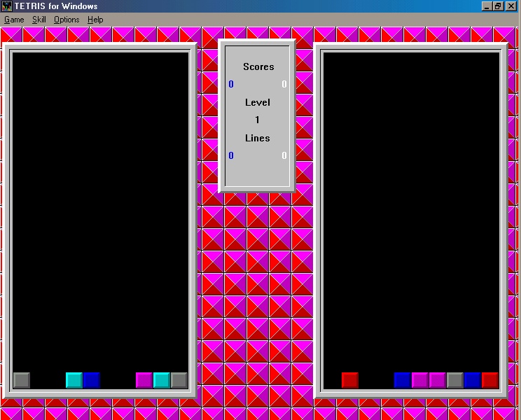This screenshot has width=521, height=420.
Task: Open the Game menu
Action: 14,20
